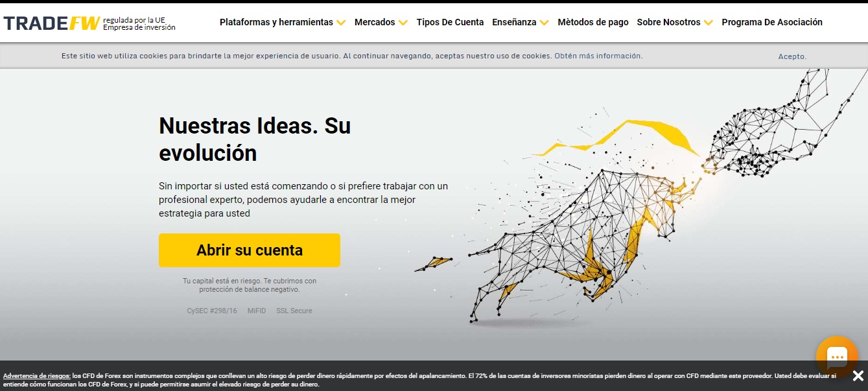Open the Tipos De Cuenta menu item
This screenshot has width=868, height=391.
tap(450, 22)
